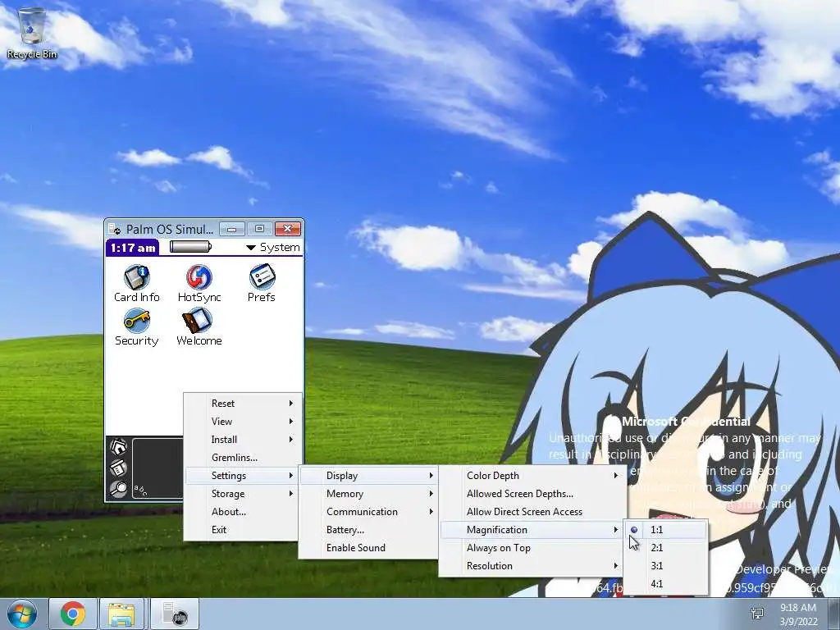Click the taskbar clock showing 9:18 AM

point(798,614)
